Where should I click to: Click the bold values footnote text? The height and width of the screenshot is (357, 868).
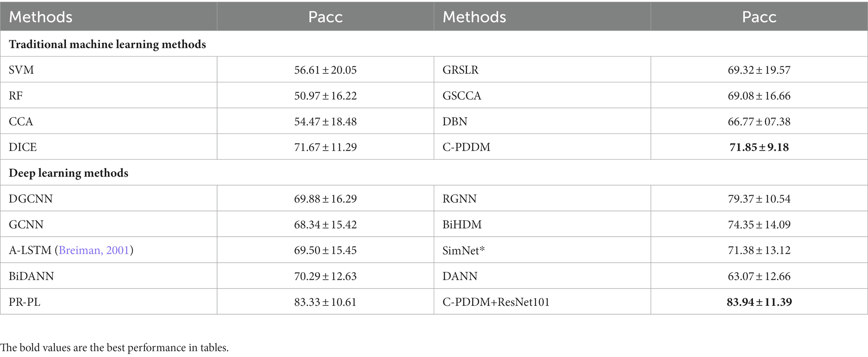click(x=114, y=348)
